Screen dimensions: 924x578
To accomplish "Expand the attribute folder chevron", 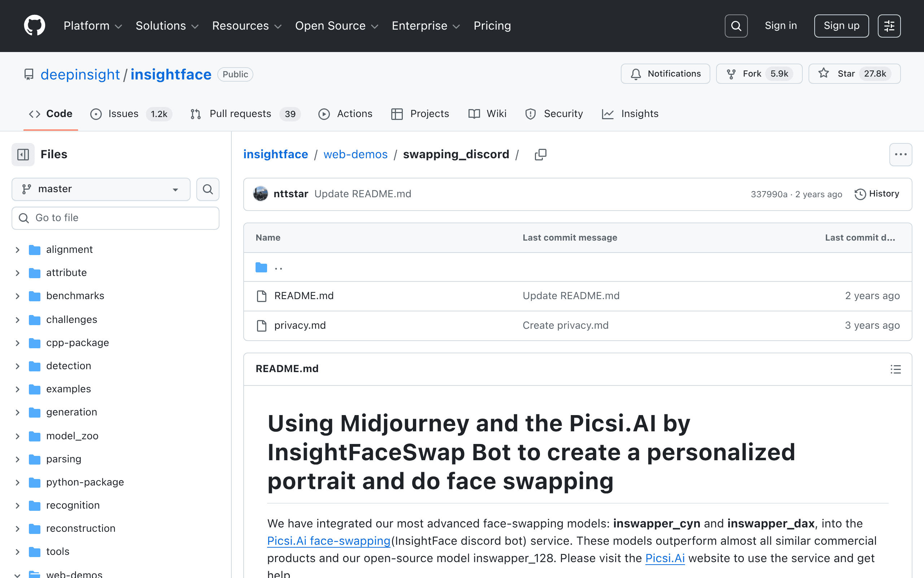I will click(x=17, y=273).
